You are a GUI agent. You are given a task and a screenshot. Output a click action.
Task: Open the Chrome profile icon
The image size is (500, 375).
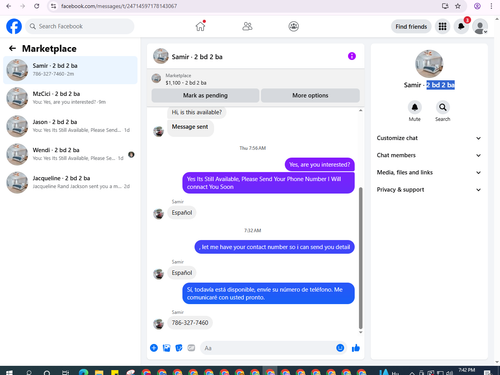pyautogui.click(x=477, y=6)
